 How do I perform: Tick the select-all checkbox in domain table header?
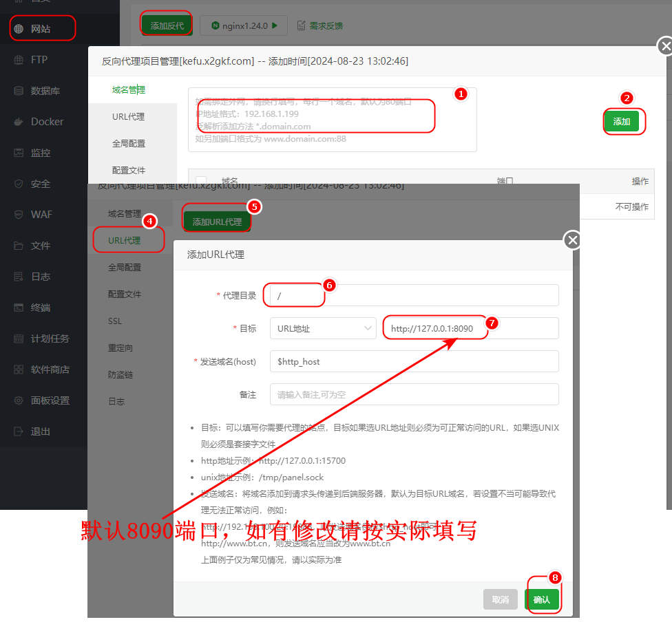[x=201, y=181]
